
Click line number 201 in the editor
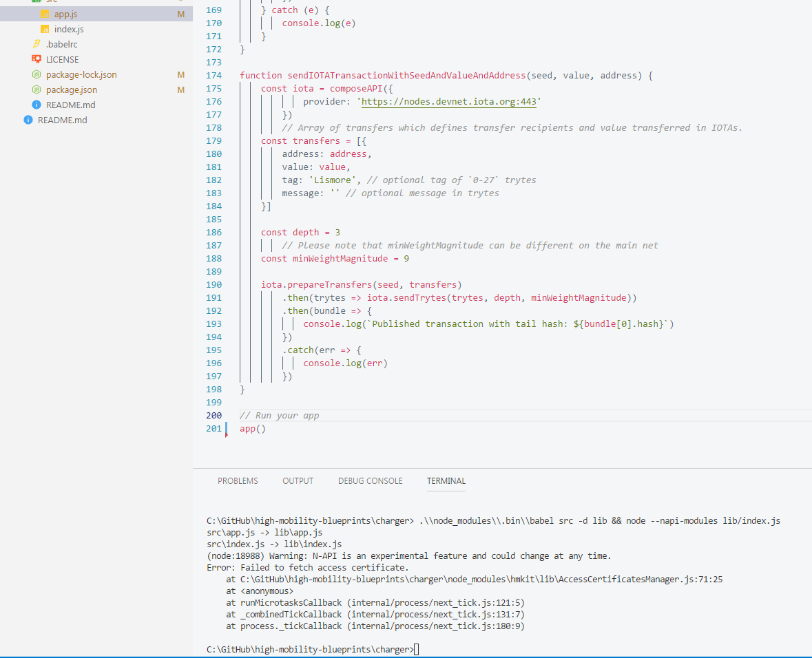(214, 428)
